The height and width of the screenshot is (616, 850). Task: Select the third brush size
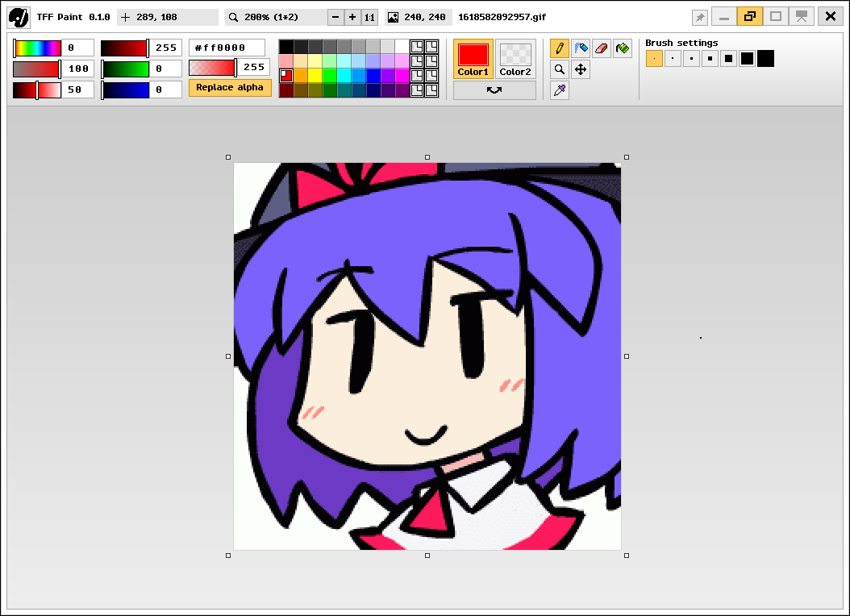click(x=691, y=59)
